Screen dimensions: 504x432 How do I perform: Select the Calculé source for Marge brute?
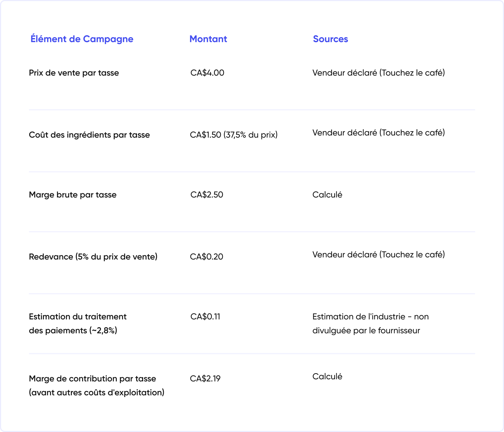click(327, 195)
